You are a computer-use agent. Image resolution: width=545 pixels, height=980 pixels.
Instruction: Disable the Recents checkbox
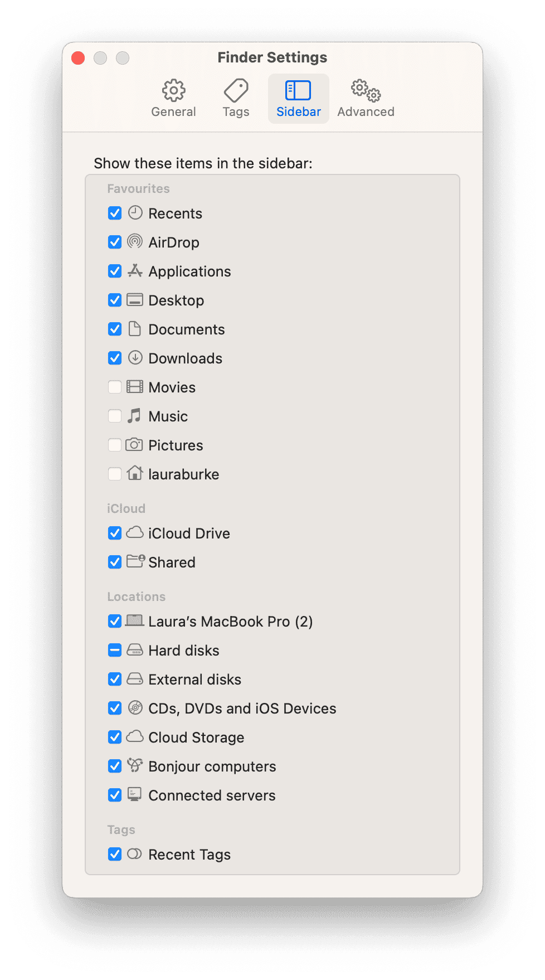(114, 213)
